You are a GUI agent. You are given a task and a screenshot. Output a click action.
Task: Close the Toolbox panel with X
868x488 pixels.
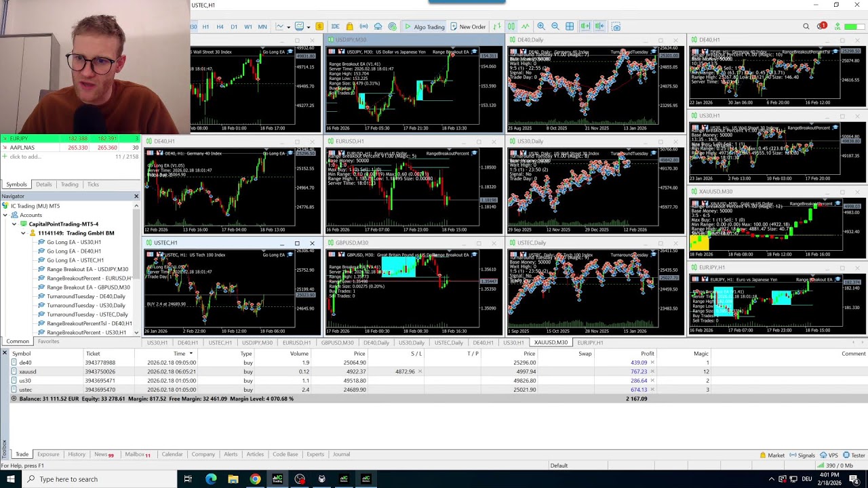[x=4, y=353]
